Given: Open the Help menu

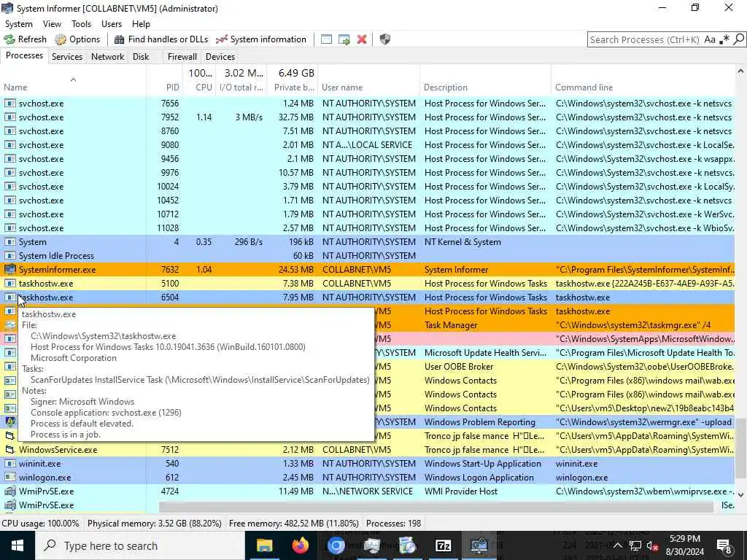Looking at the screenshot, I should 141,24.
